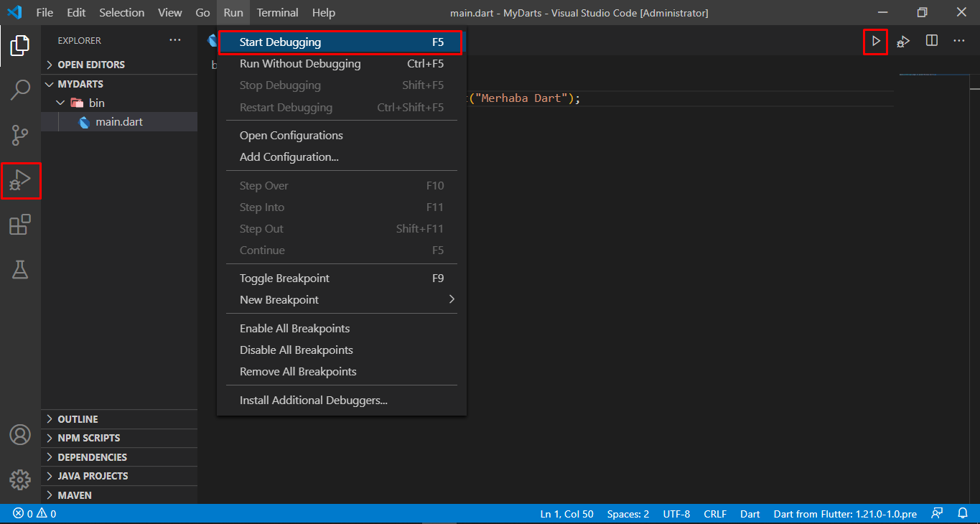The image size is (980, 524).
Task: Open Source Control view icon
Action: point(20,135)
